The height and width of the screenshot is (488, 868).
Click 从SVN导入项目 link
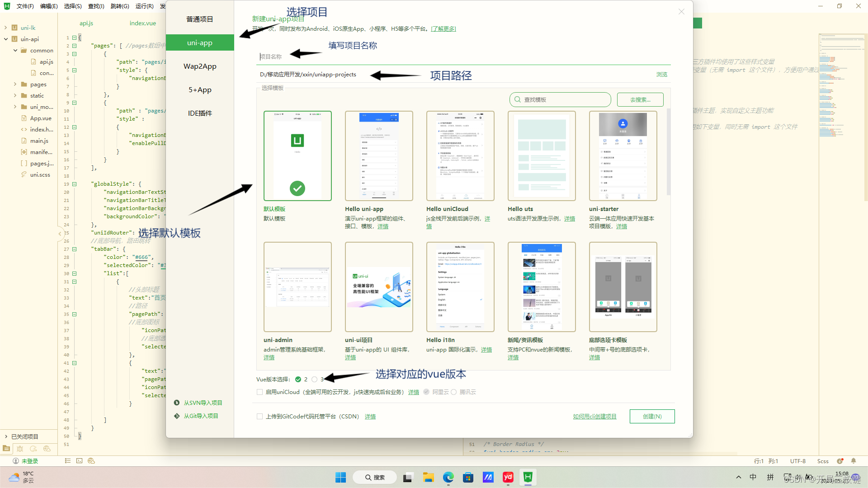click(x=203, y=403)
